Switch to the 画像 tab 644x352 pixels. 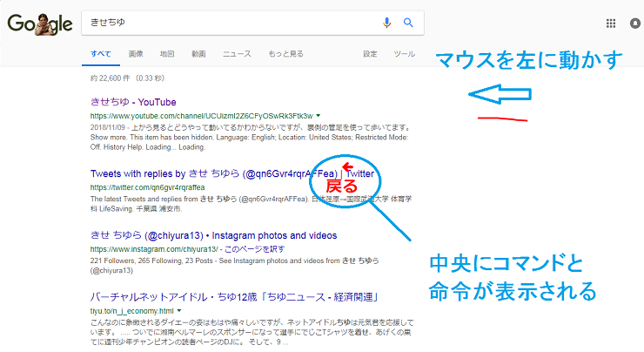[136, 54]
